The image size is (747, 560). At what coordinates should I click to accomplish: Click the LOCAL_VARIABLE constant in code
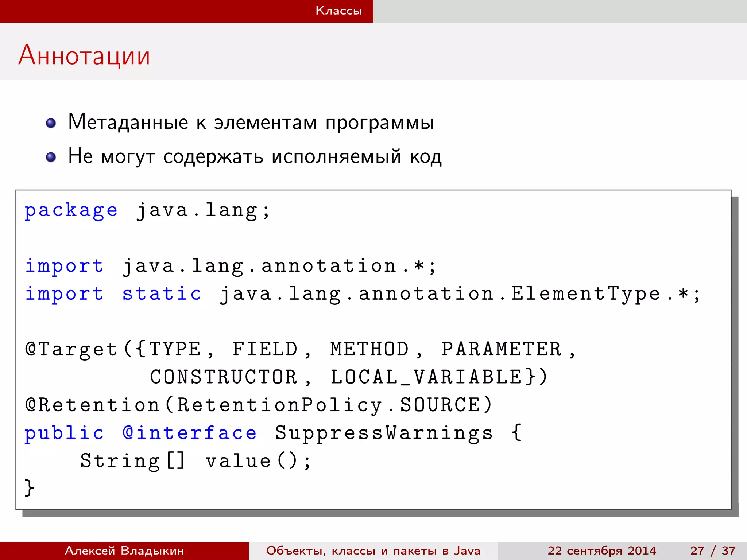[426, 377]
